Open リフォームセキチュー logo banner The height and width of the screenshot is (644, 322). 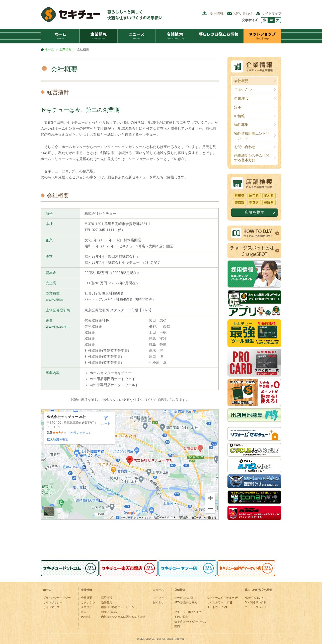tap(254, 434)
